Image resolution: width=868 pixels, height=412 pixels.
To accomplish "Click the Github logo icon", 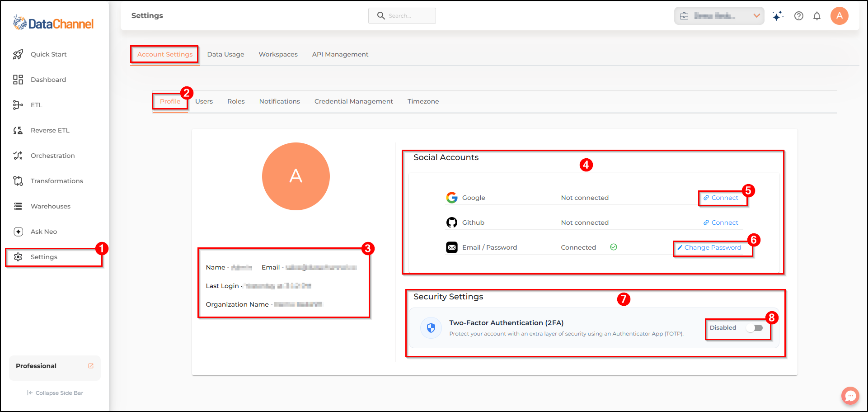I will click(452, 223).
